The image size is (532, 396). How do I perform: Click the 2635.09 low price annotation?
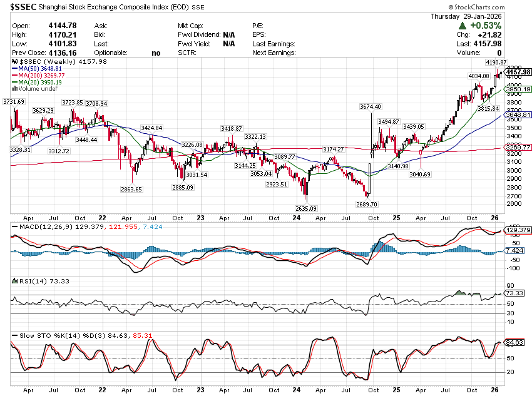[306, 208]
